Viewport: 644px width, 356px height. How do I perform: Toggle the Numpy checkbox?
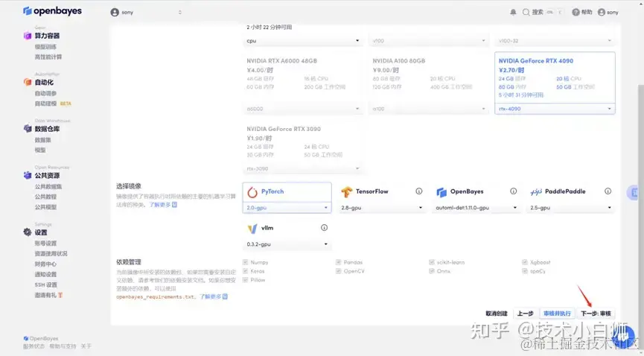click(x=245, y=262)
